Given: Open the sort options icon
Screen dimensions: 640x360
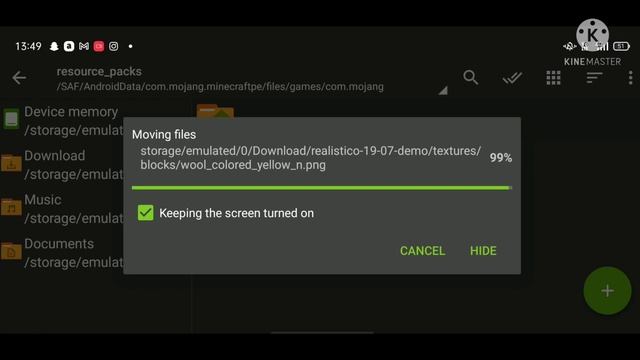Looking at the screenshot, I should [594, 78].
